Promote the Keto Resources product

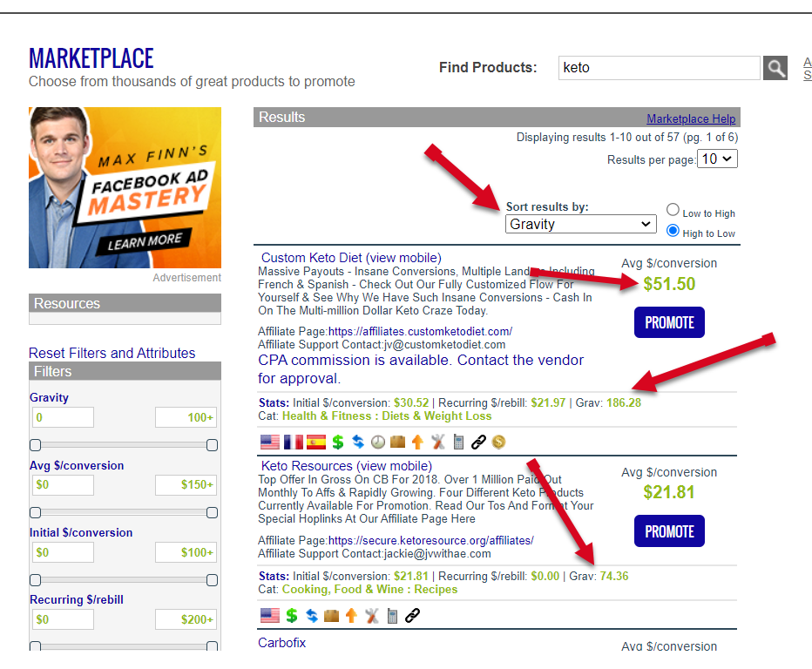[x=669, y=531]
